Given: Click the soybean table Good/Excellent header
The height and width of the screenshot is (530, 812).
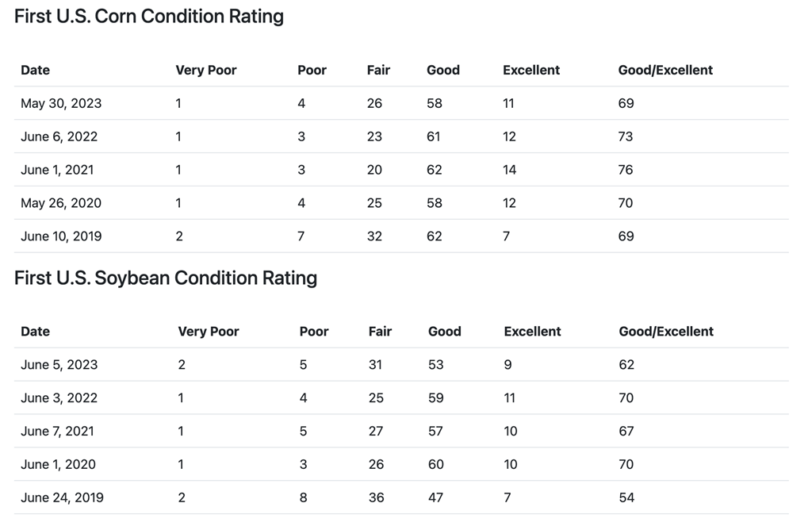Looking at the screenshot, I should click(666, 332).
